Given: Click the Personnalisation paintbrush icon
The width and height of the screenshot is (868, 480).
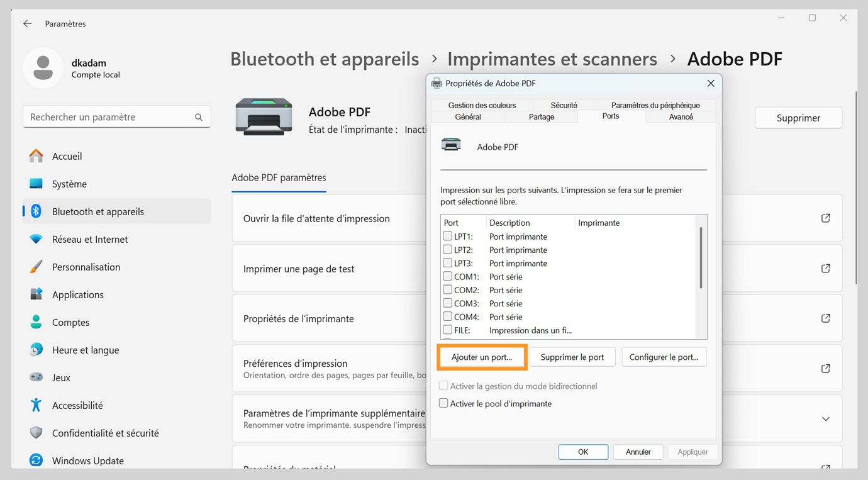Looking at the screenshot, I should coord(36,267).
